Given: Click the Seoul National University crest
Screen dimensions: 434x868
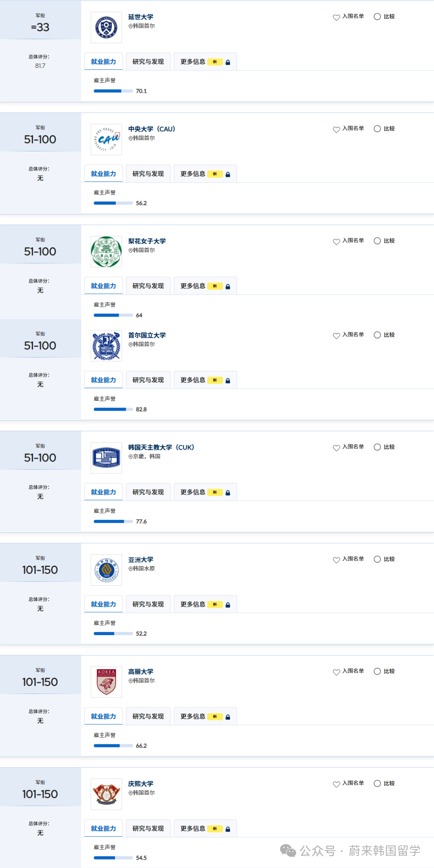Looking at the screenshot, I should tap(106, 346).
